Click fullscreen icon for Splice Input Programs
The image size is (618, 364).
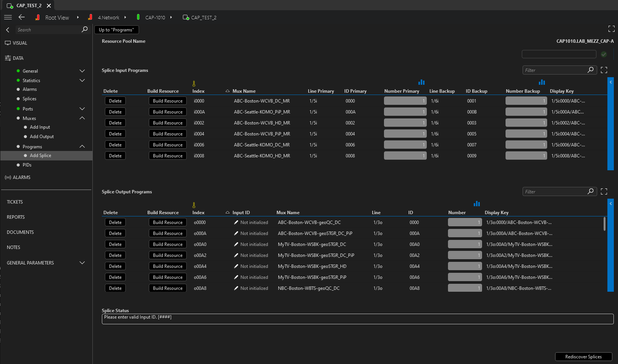click(x=604, y=70)
